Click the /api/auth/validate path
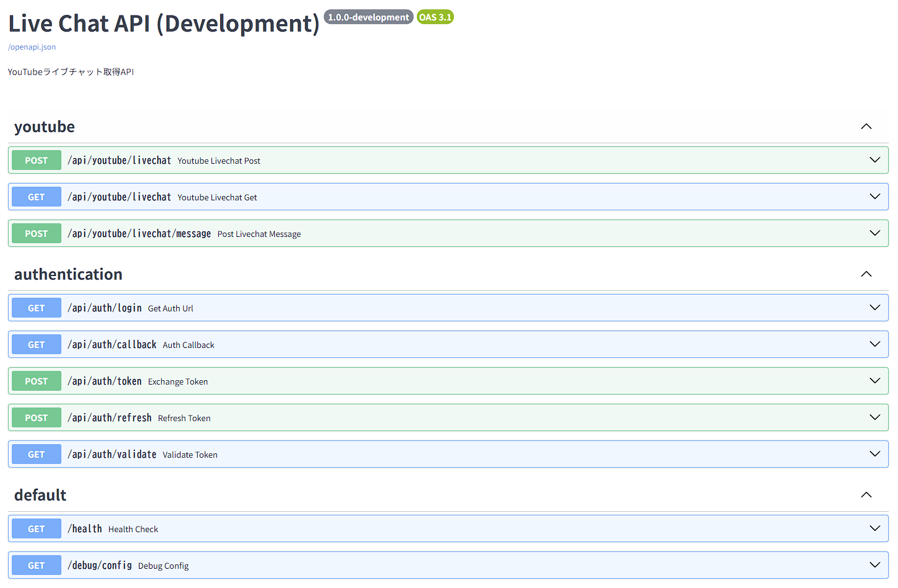 tap(112, 455)
